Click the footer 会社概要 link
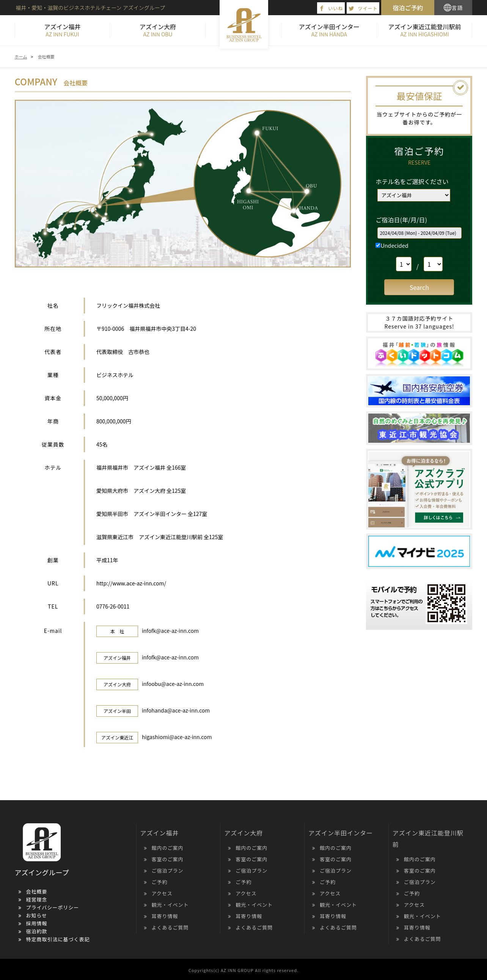The image size is (487, 980). point(36,892)
